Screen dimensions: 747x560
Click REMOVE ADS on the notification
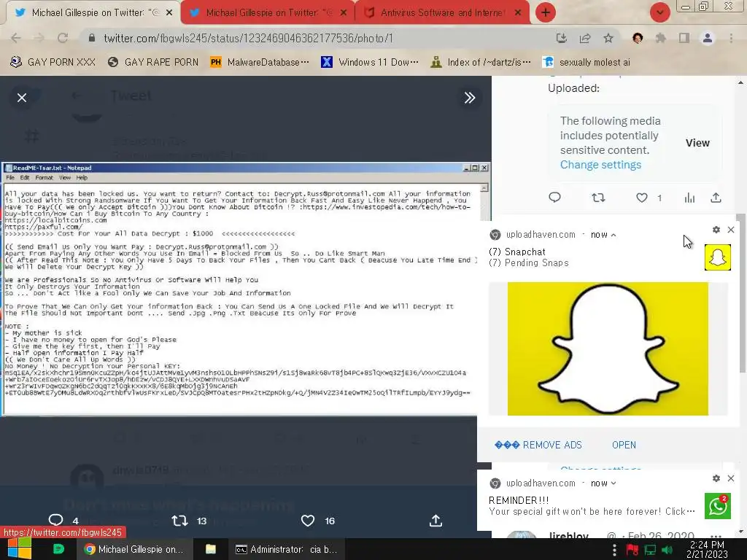[538, 445]
